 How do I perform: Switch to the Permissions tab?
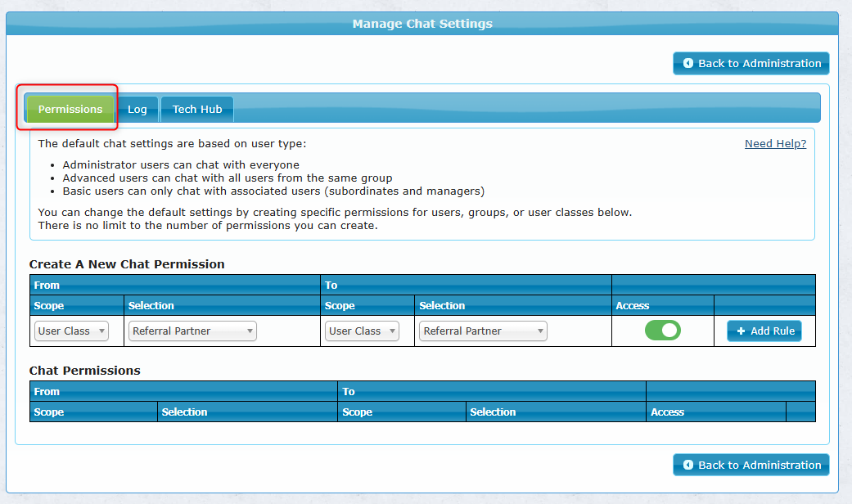70,110
